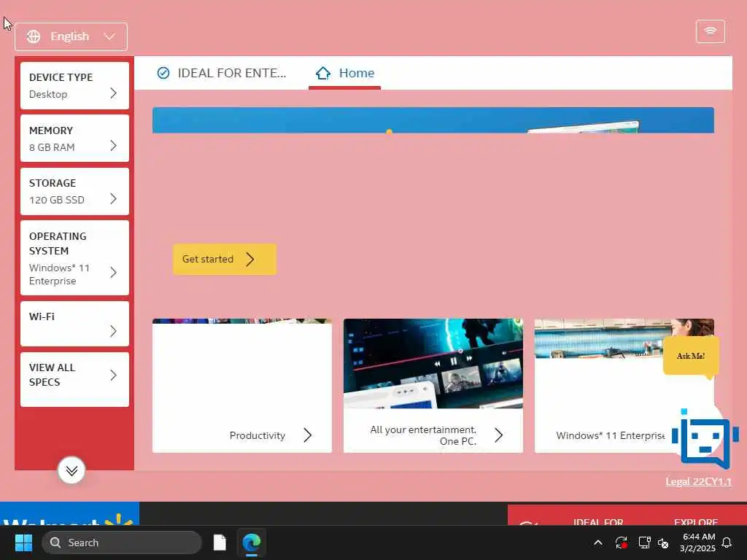The image size is (747, 560).
Task: Select the Explore item in bottom bar
Action: (x=696, y=522)
